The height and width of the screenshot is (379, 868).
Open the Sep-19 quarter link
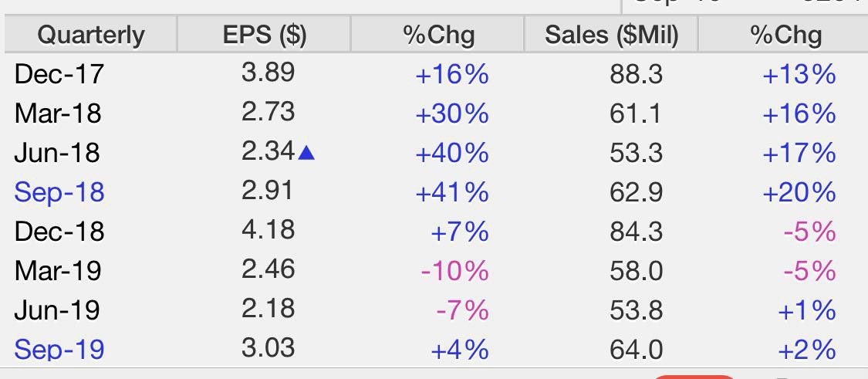point(59,350)
